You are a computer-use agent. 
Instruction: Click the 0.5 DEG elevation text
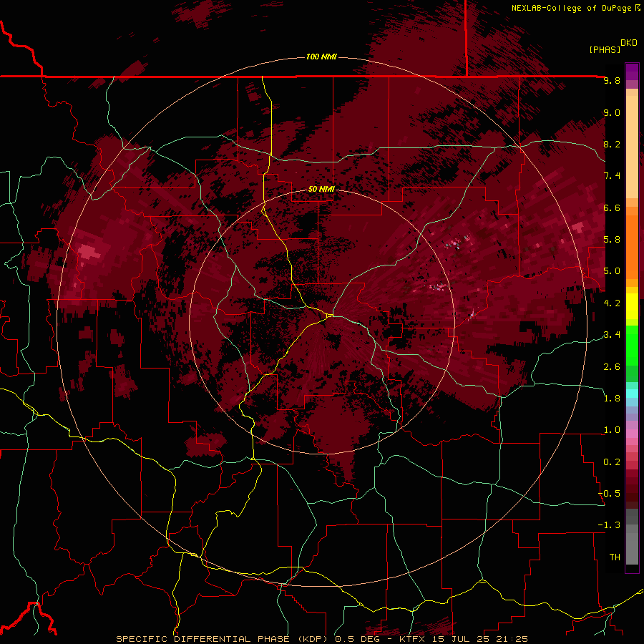click(x=357, y=639)
